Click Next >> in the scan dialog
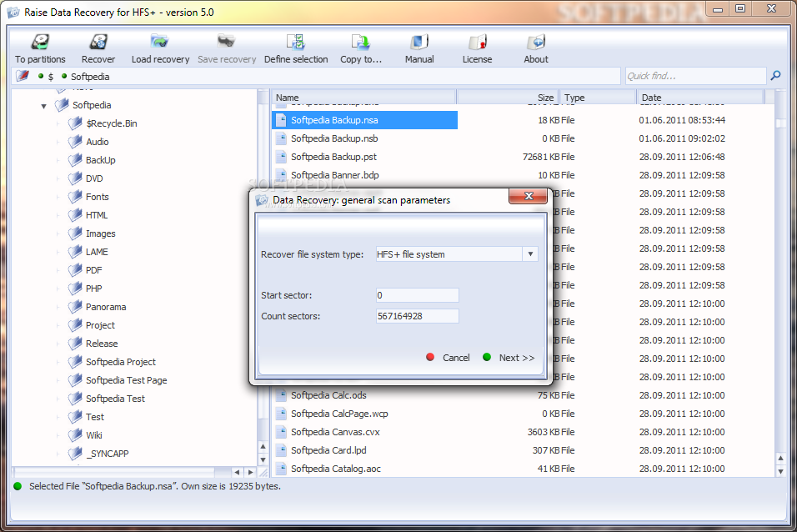This screenshot has width=797, height=532. tap(509, 358)
